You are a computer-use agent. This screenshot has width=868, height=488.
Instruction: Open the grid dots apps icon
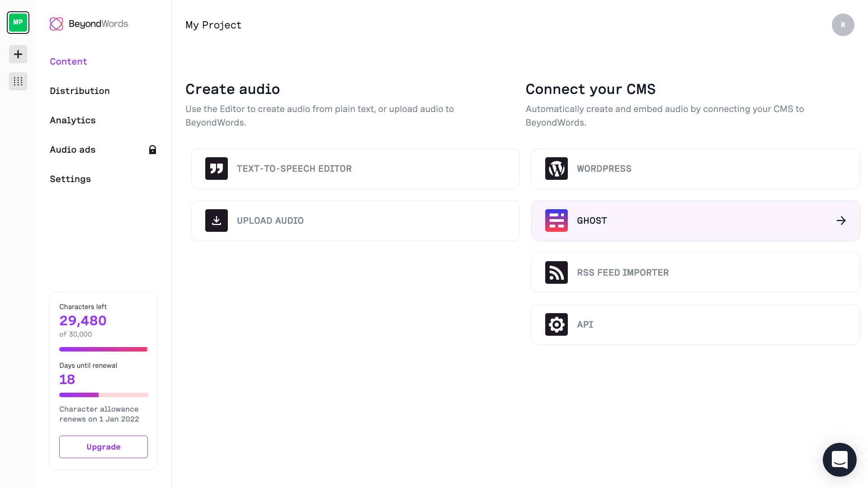click(18, 81)
